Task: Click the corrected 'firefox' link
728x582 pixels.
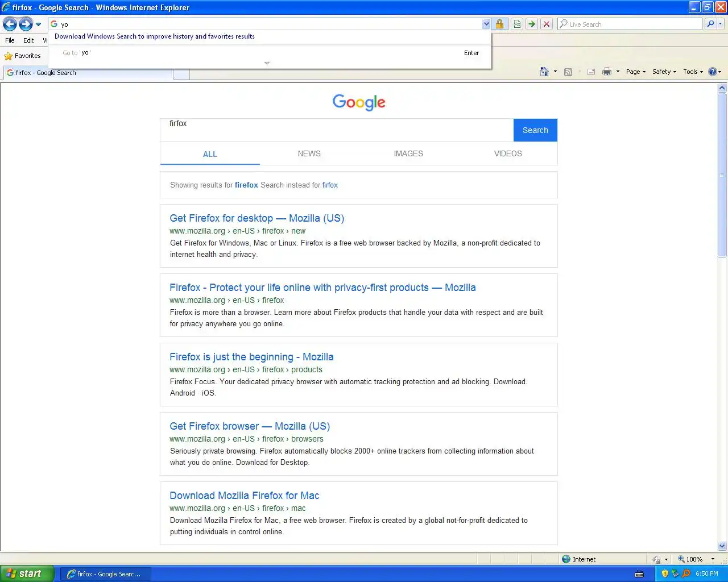Action: point(246,185)
